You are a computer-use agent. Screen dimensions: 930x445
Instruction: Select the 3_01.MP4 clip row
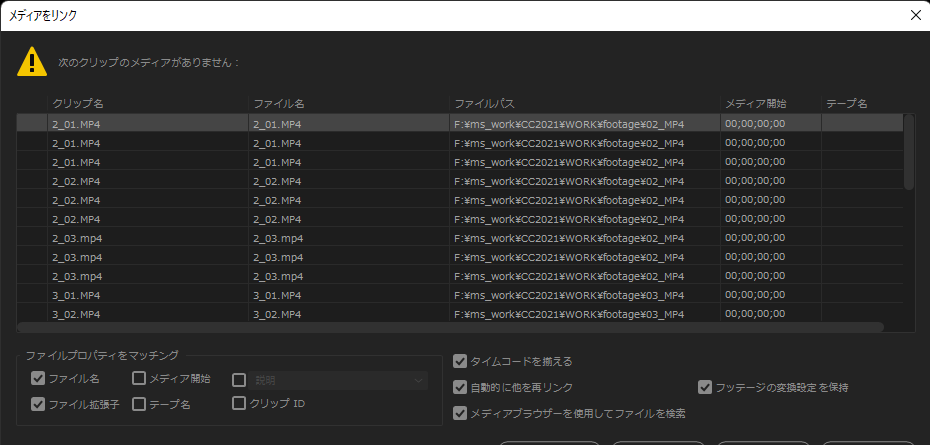click(x=147, y=295)
